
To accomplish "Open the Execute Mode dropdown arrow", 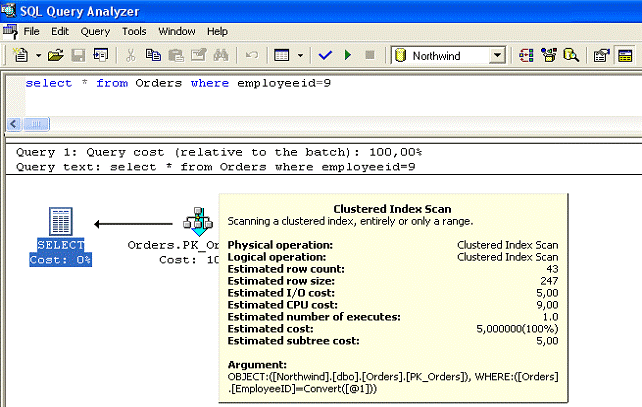I will click(x=299, y=56).
